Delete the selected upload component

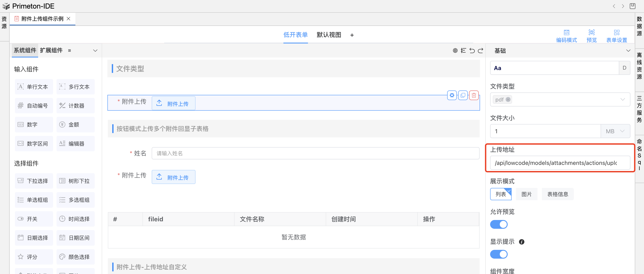click(x=474, y=95)
